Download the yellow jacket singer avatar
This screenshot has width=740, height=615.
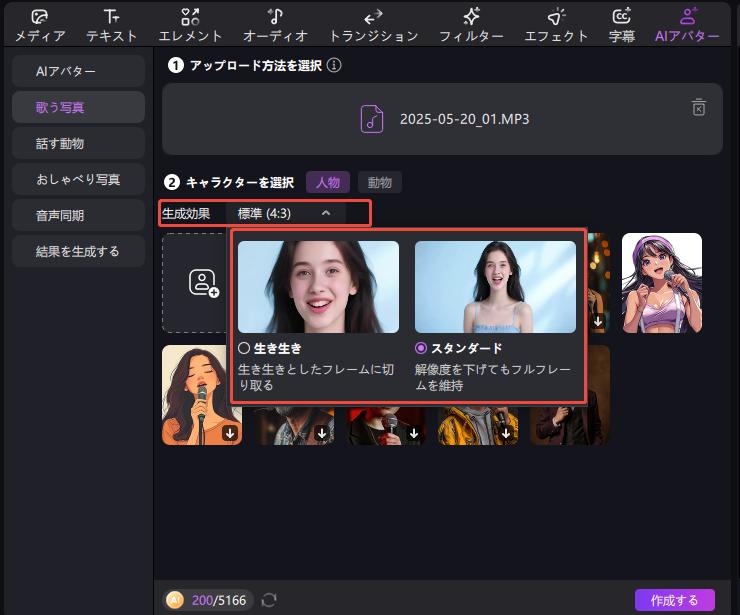pos(506,433)
